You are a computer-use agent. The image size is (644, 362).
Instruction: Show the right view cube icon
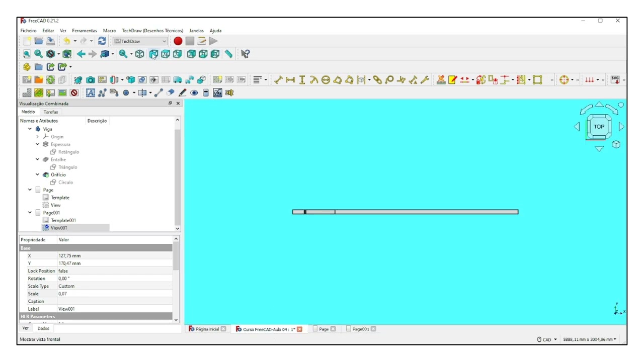pos(177,54)
